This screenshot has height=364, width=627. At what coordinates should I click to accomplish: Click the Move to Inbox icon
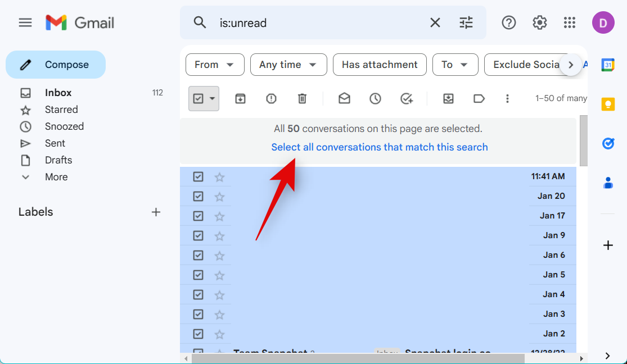click(448, 99)
